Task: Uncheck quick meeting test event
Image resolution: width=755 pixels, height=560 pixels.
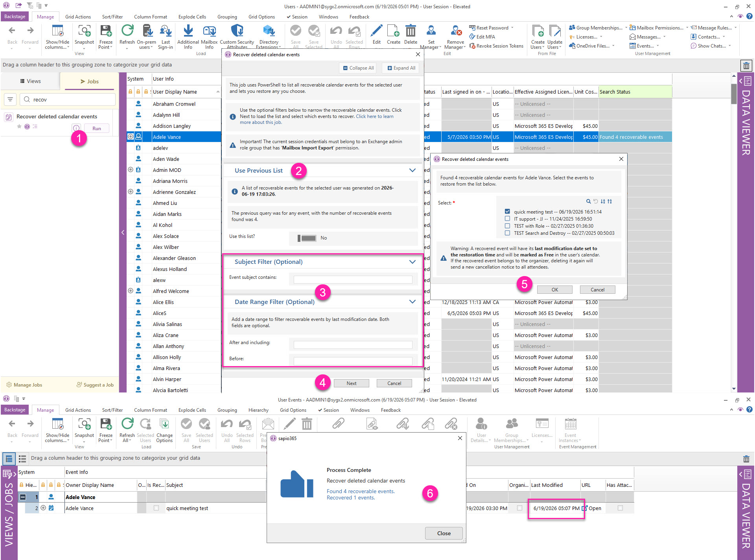Action: click(507, 212)
